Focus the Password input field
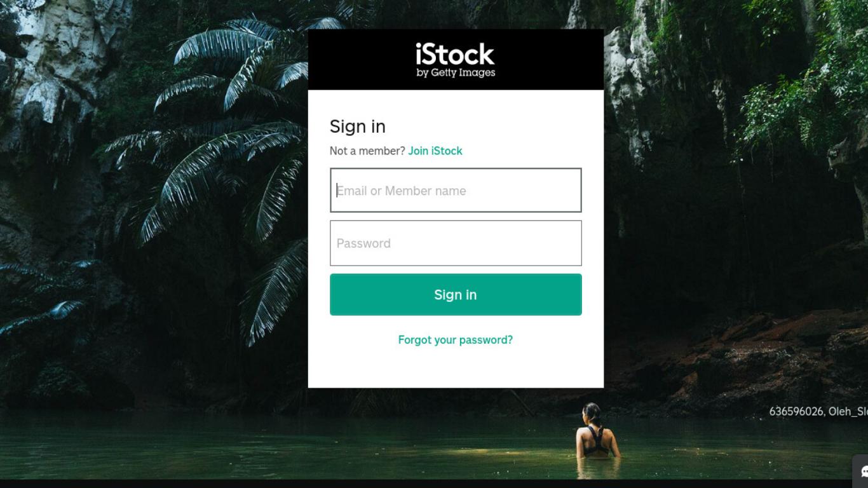Image resolution: width=868 pixels, height=488 pixels. pyautogui.click(x=456, y=243)
